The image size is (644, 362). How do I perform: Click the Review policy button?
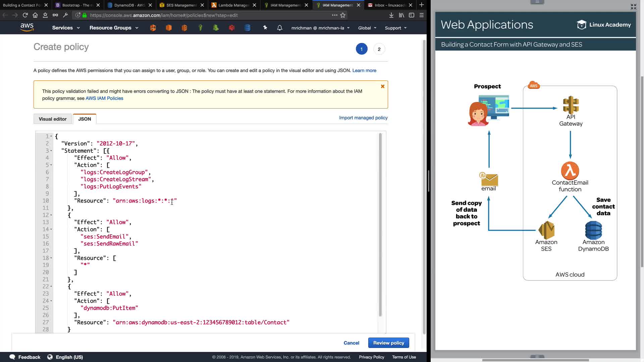click(x=388, y=343)
